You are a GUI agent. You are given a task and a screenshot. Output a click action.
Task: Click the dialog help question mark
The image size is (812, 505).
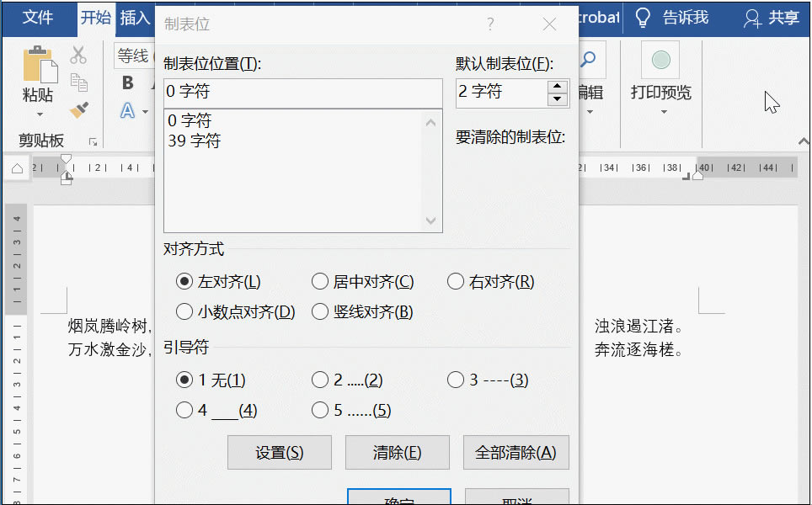(x=490, y=24)
